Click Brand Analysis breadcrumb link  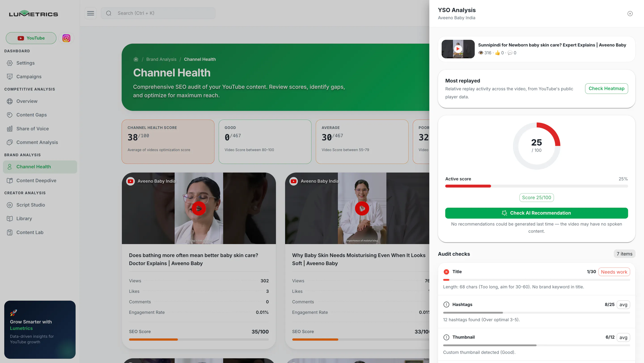161,59
